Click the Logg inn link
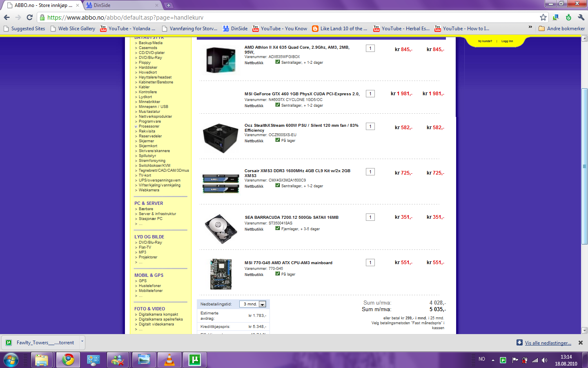 click(507, 41)
